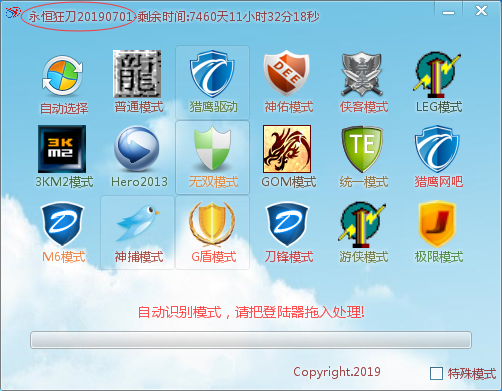Viewport: 502px width, 391px height.
Task: Click the processing progress bar
Action: coord(251,340)
